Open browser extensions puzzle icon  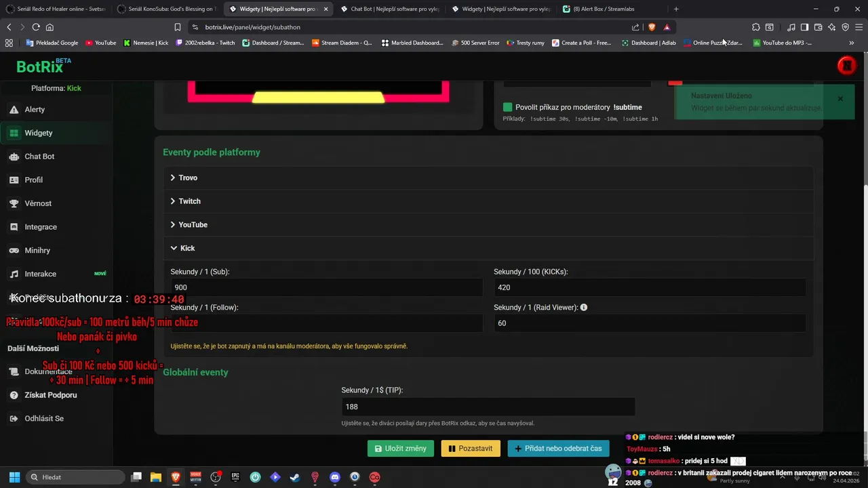point(756,27)
